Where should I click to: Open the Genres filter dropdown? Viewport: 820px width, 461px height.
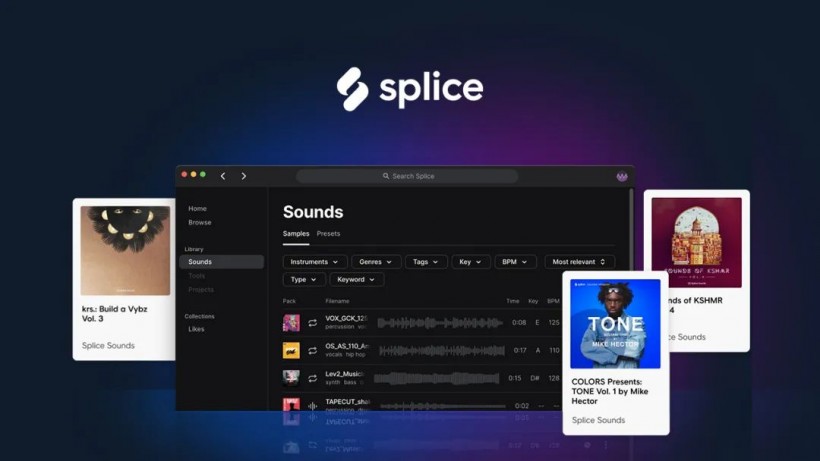(376, 262)
